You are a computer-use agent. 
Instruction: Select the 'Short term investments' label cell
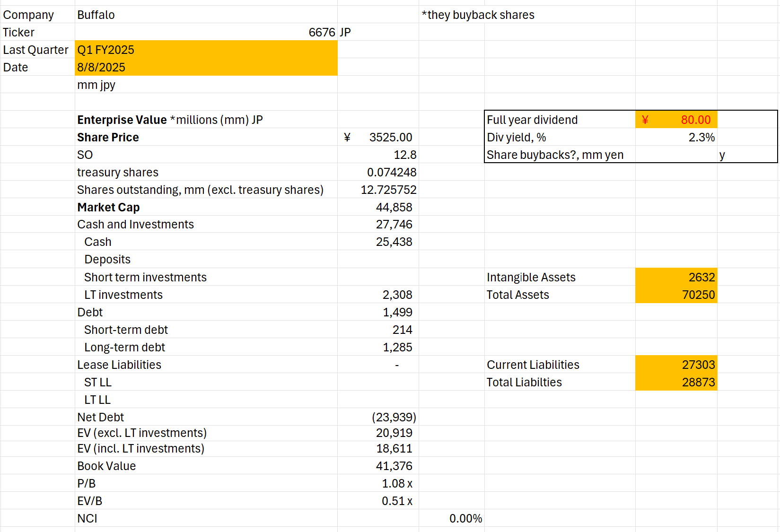coord(206,277)
